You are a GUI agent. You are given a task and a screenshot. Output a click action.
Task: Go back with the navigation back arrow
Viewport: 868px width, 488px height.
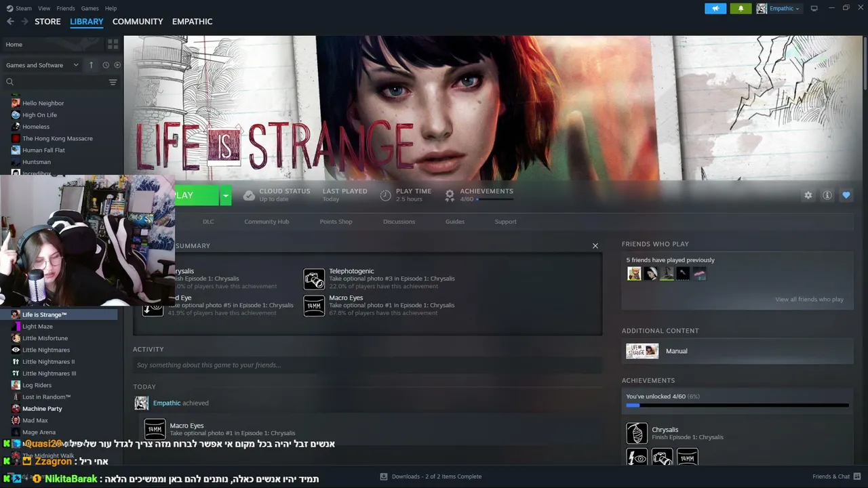(10, 22)
